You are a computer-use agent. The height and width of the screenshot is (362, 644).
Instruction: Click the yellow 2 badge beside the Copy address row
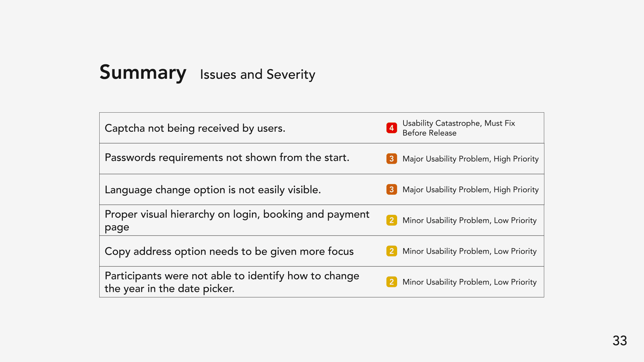pyautogui.click(x=391, y=251)
